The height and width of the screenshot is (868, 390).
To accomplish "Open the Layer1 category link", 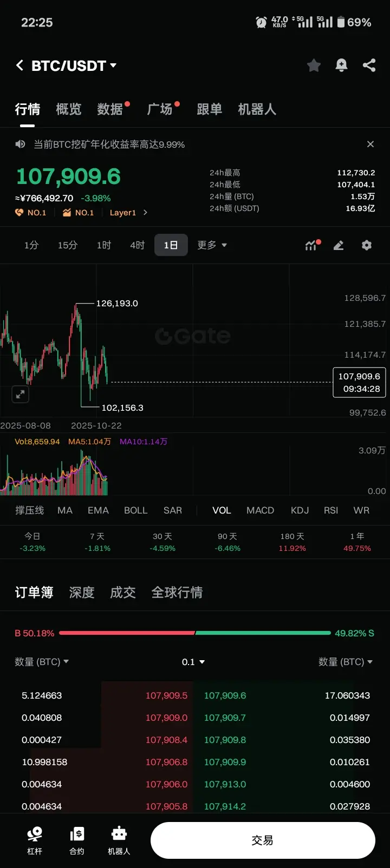I will pyautogui.click(x=123, y=213).
